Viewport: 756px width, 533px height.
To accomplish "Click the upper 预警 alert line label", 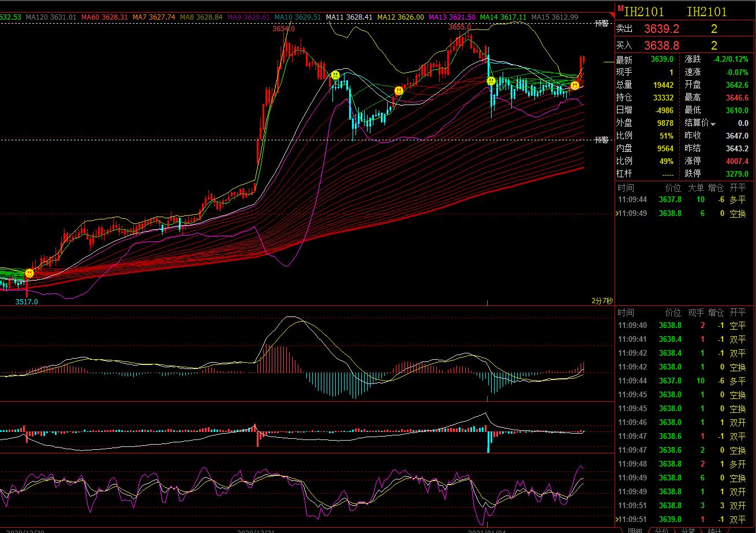I will click(x=602, y=23).
